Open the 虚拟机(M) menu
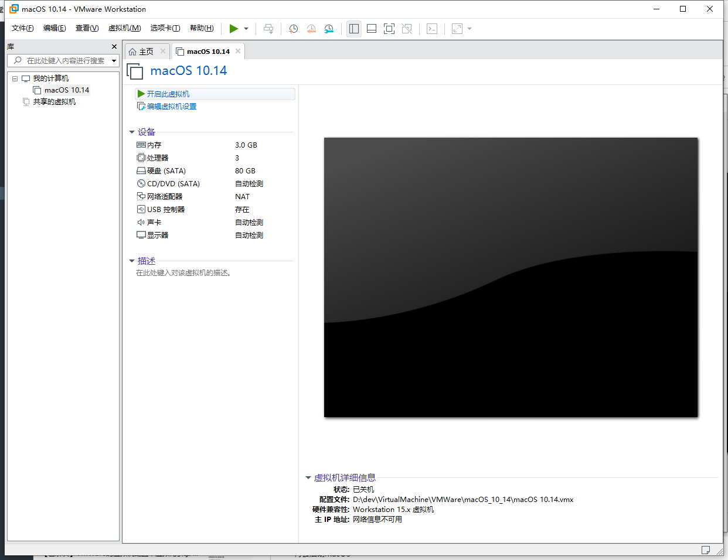 124,28
